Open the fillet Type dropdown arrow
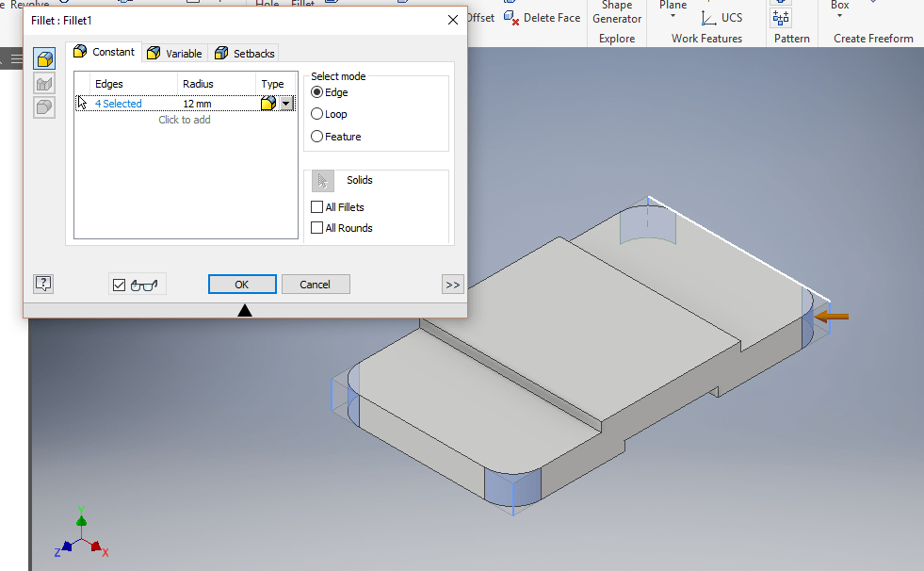924x571 pixels. [285, 104]
